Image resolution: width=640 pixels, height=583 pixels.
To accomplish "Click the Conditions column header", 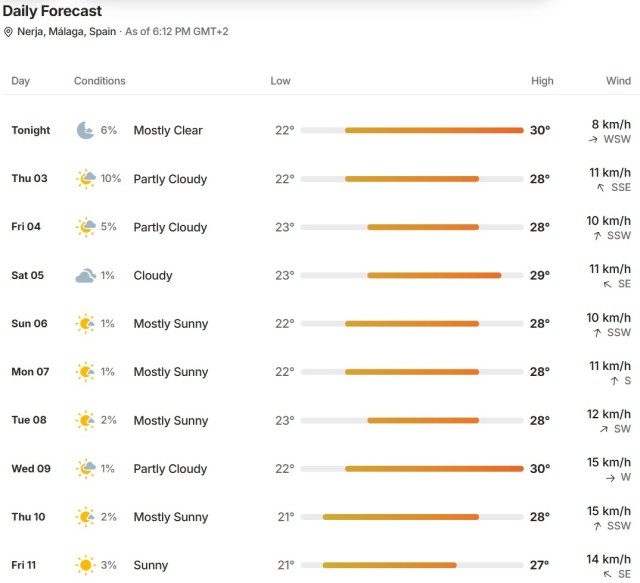I will pos(100,81).
